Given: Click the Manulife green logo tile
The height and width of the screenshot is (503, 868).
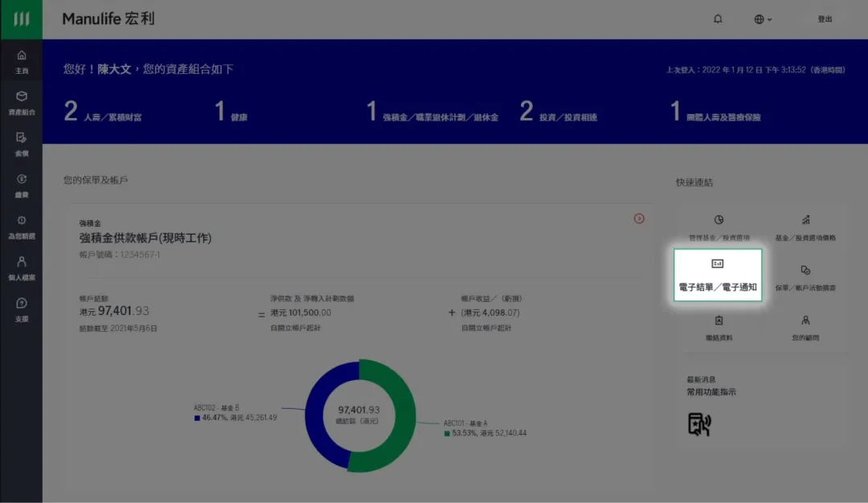Looking at the screenshot, I should [x=21, y=19].
